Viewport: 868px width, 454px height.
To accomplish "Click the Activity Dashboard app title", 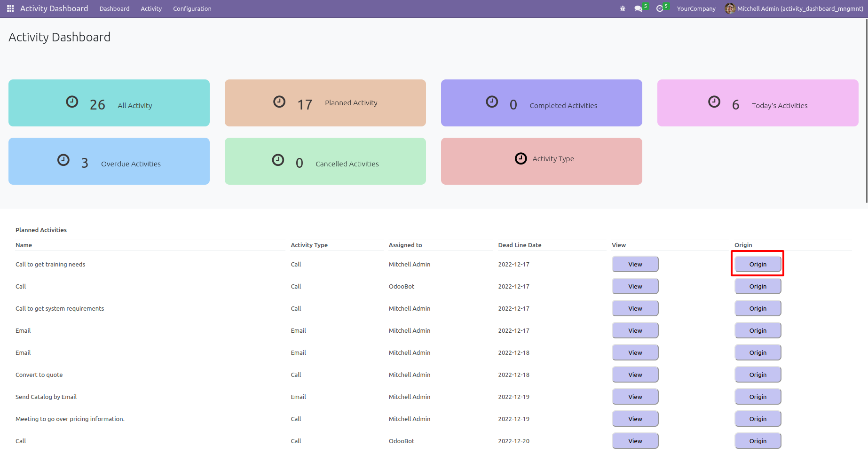I will (x=54, y=8).
